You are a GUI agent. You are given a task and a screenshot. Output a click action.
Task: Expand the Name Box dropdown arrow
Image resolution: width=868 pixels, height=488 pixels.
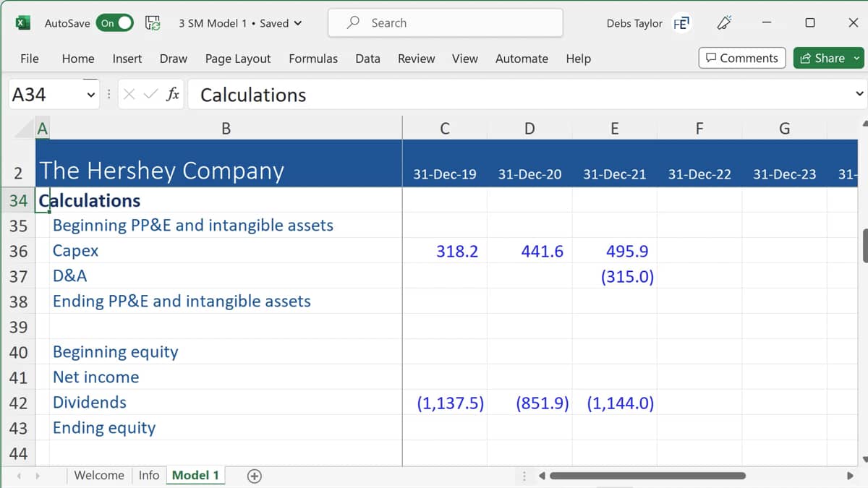pyautogui.click(x=91, y=95)
